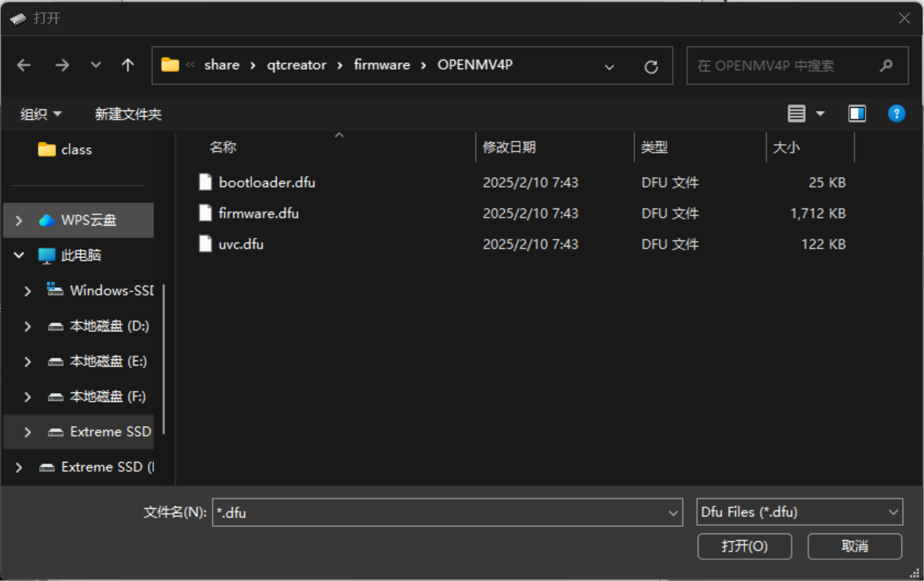924x581 pixels.
Task: Refresh the folder view
Action: 651,65
